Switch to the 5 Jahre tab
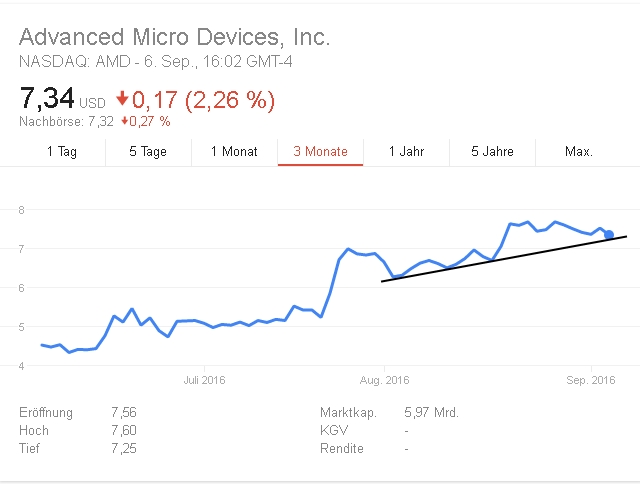The height and width of the screenshot is (484, 640). 493,151
